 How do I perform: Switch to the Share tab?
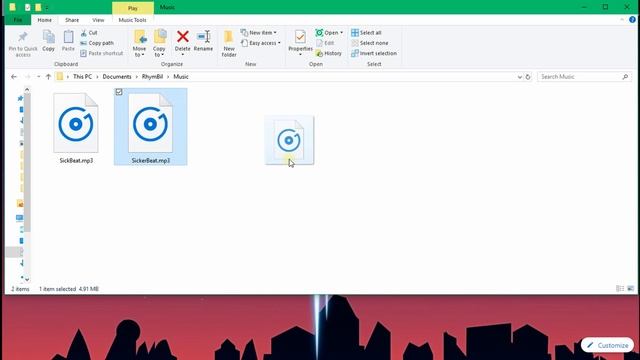tap(72, 20)
